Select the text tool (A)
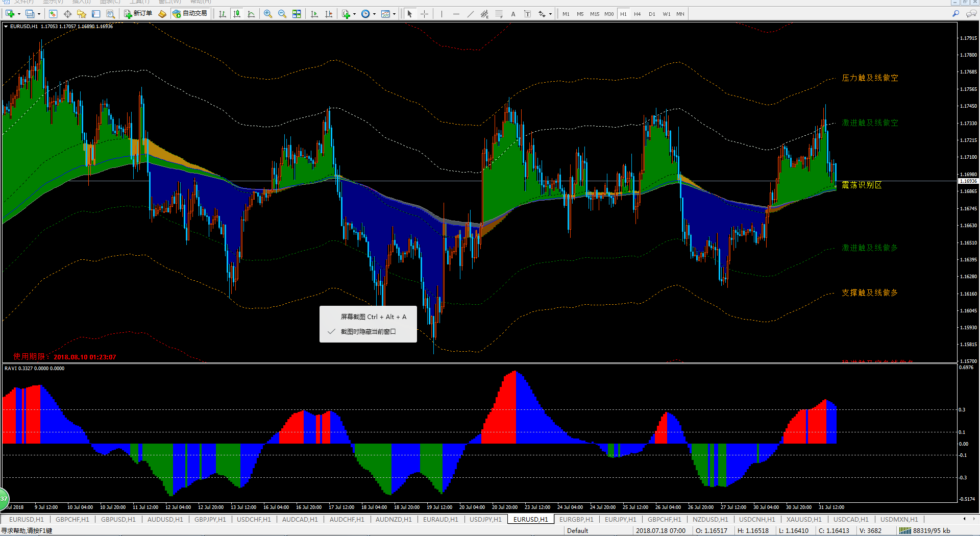Image resolution: width=980 pixels, height=536 pixels. 513,14
